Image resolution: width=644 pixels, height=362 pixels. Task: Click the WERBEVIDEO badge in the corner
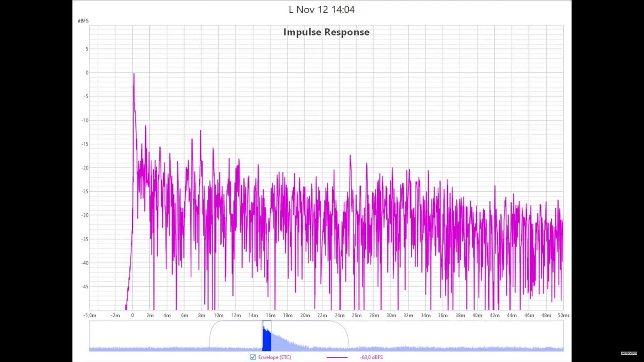629,353
